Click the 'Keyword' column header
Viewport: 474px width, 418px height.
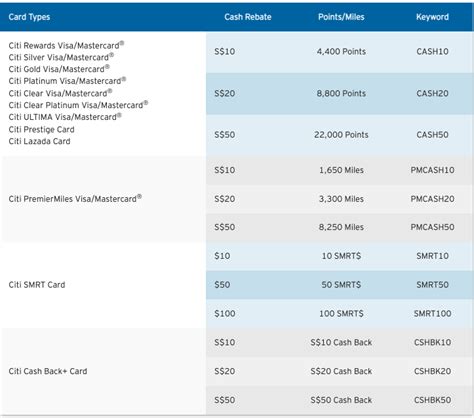pyautogui.click(x=432, y=17)
